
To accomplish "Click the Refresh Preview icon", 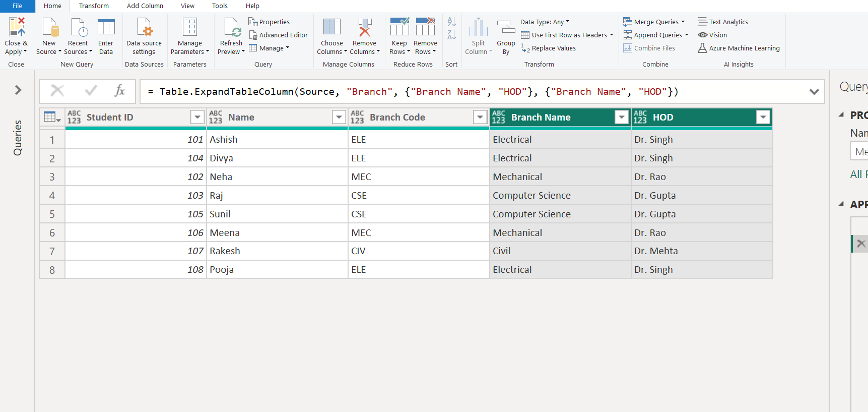I will [x=231, y=27].
